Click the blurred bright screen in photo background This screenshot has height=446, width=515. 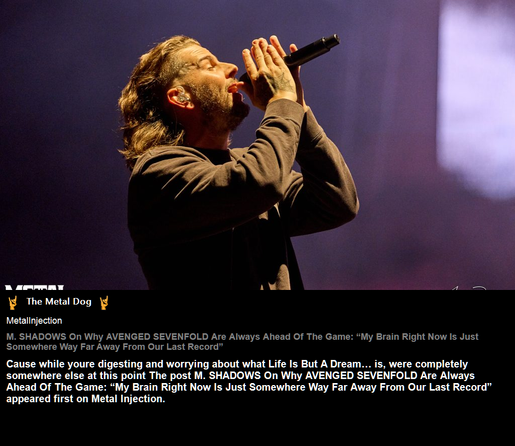(477, 97)
